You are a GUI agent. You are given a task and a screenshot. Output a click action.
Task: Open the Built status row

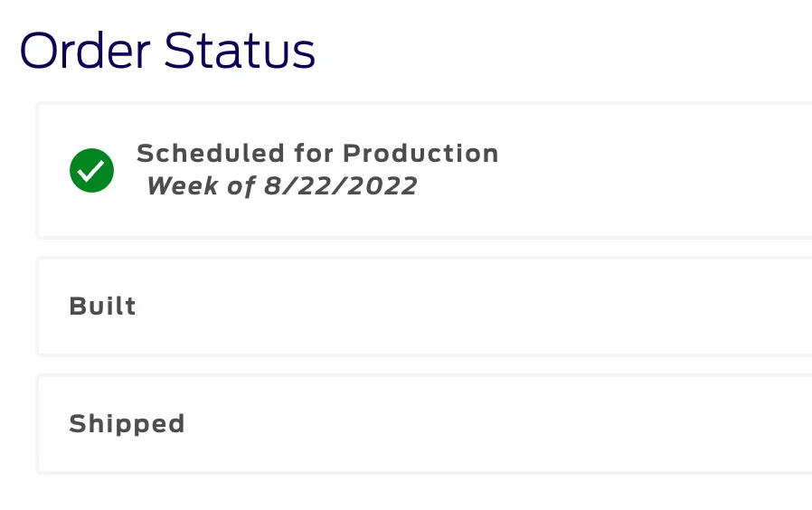[425, 307]
